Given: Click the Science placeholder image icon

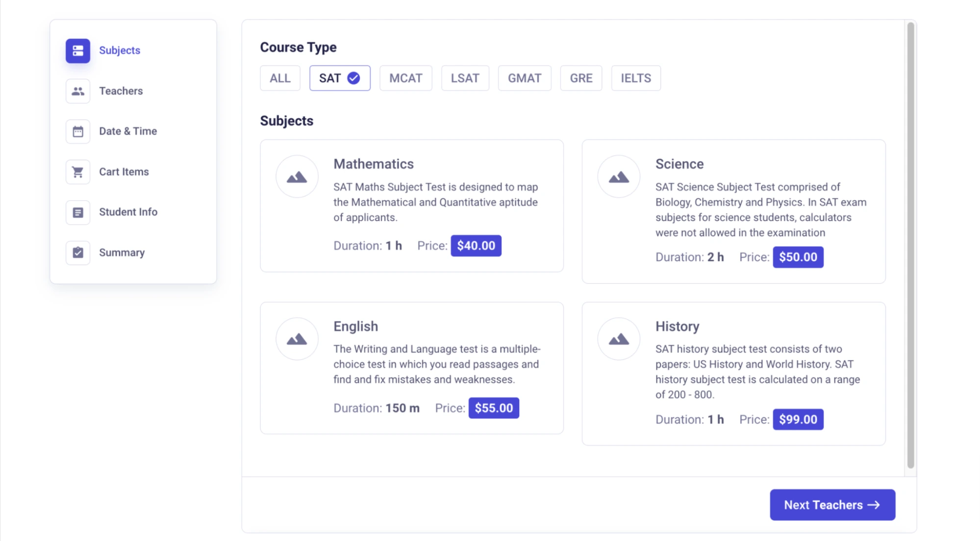Looking at the screenshot, I should [x=619, y=177].
